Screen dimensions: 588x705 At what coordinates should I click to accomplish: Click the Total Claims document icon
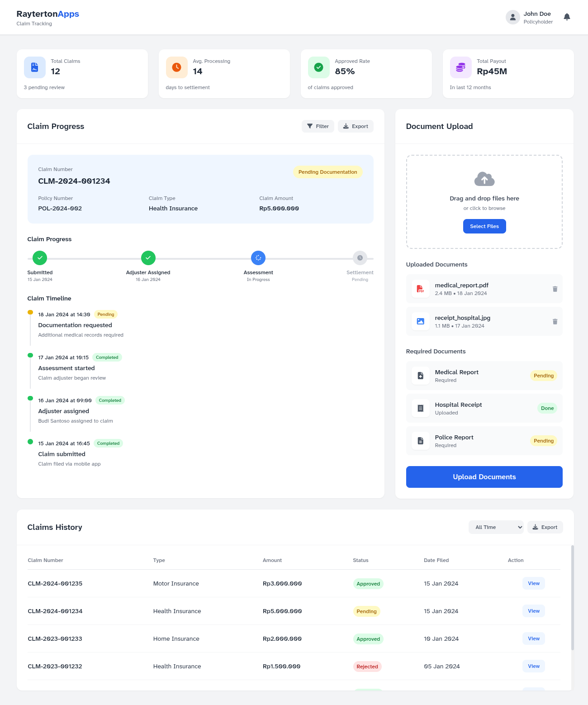[34, 67]
